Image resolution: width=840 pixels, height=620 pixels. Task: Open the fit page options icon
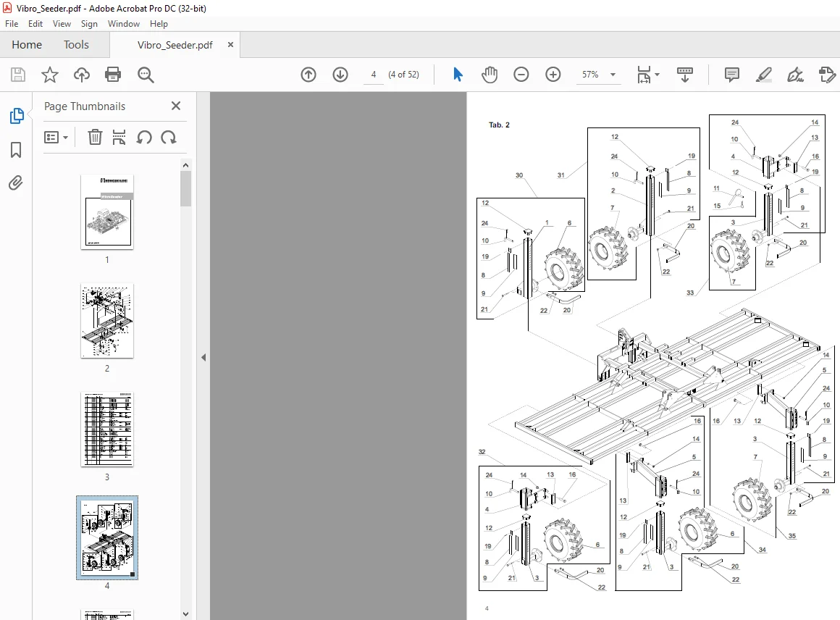click(x=644, y=75)
